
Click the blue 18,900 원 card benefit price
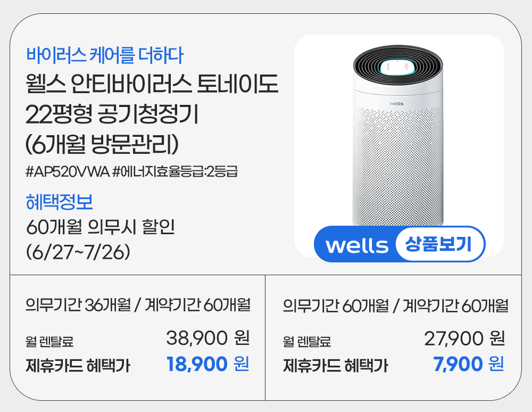[207, 365]
